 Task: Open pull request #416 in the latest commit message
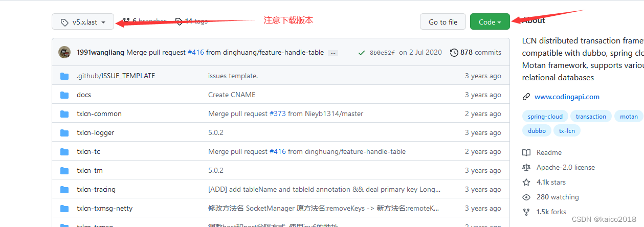196,52
